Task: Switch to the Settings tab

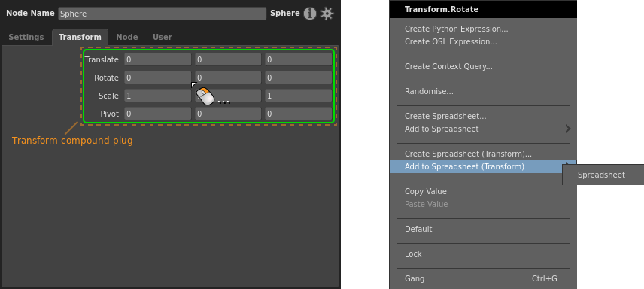Action: click(26, 37)
